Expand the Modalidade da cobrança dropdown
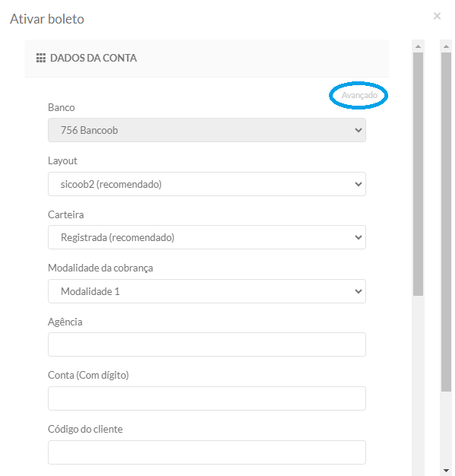Image resolution: width=455 pixels, height=476 pixels. pyautogui.click(x=207, y=291)
